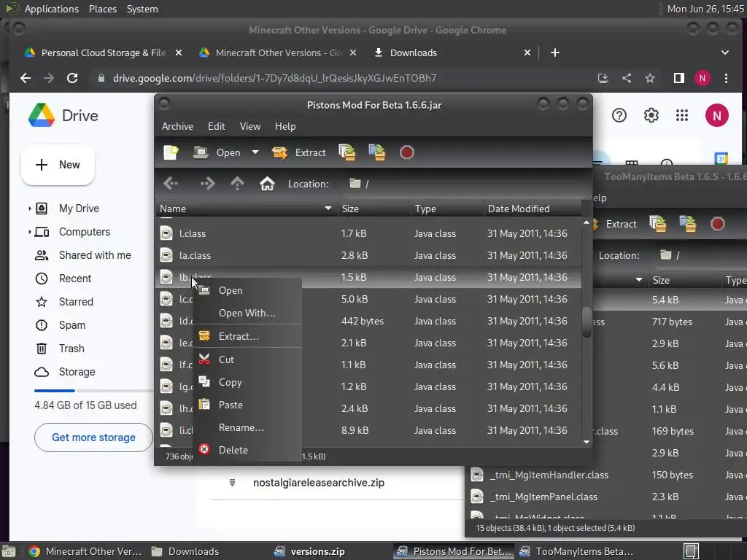Open the Chrome tab search chevron
This screenshot has height=560, width=747.
click(x=724, y=52)
